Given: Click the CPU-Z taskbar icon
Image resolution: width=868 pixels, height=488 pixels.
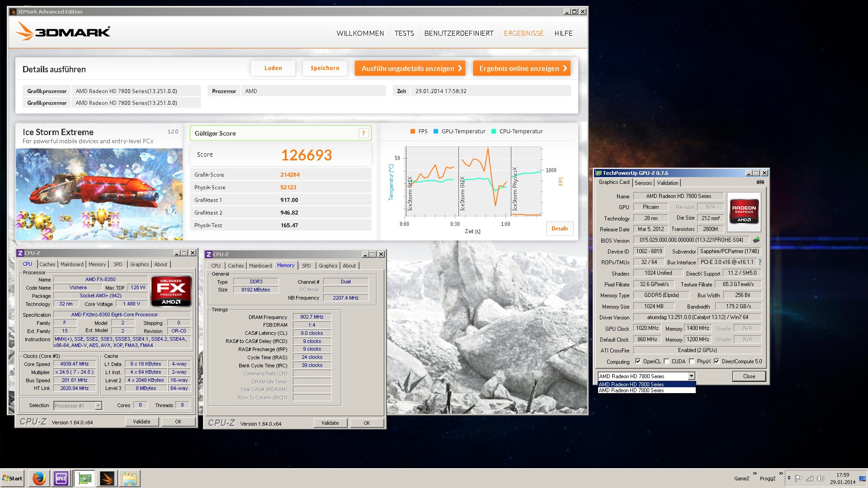Looking at the screenshot, I should [61, 478].
